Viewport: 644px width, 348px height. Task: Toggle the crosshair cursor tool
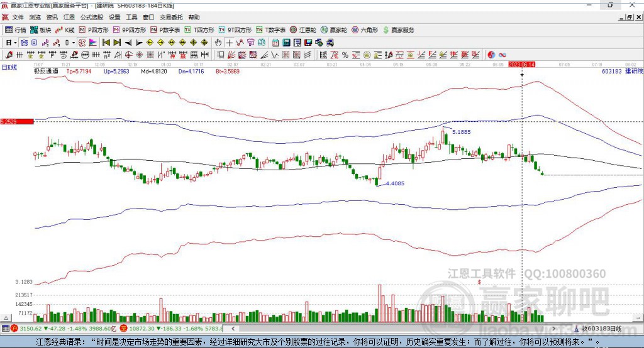coord(229,43)
